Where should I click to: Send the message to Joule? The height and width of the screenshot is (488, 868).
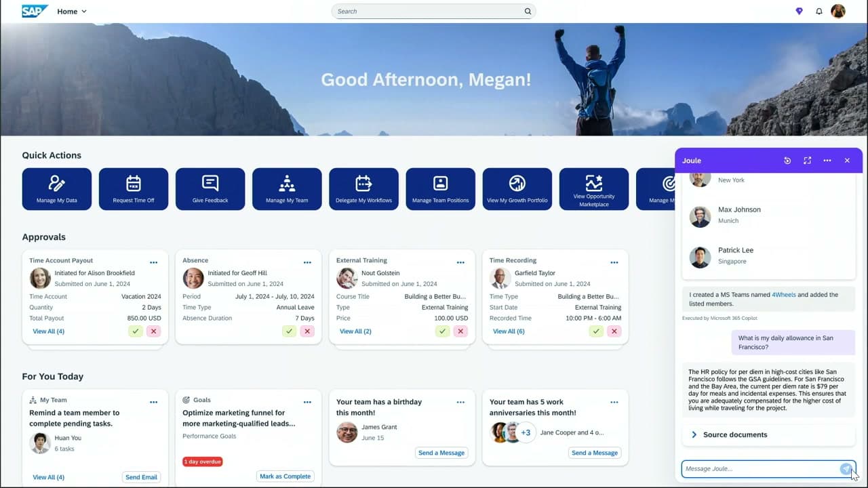tap(846, 469)
